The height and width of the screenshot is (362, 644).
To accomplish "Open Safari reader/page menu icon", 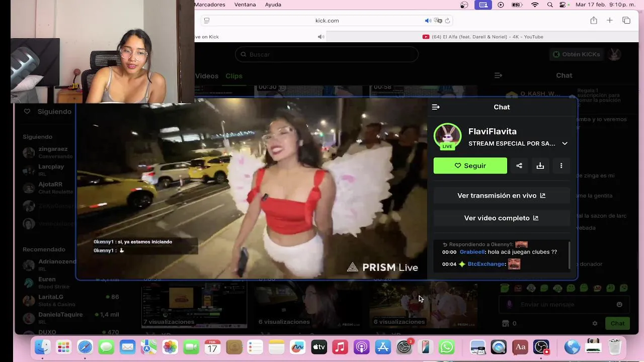I will (x=206, y=21).
